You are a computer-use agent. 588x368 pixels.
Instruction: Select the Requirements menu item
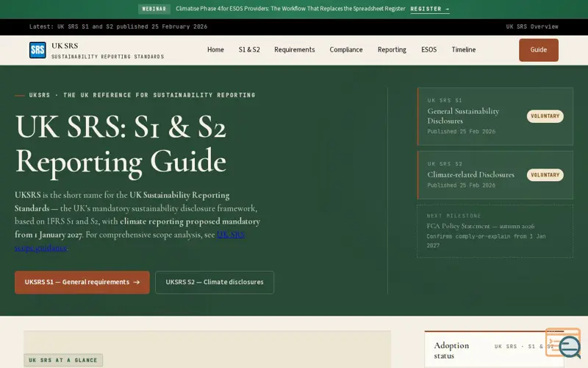(295, 49)
